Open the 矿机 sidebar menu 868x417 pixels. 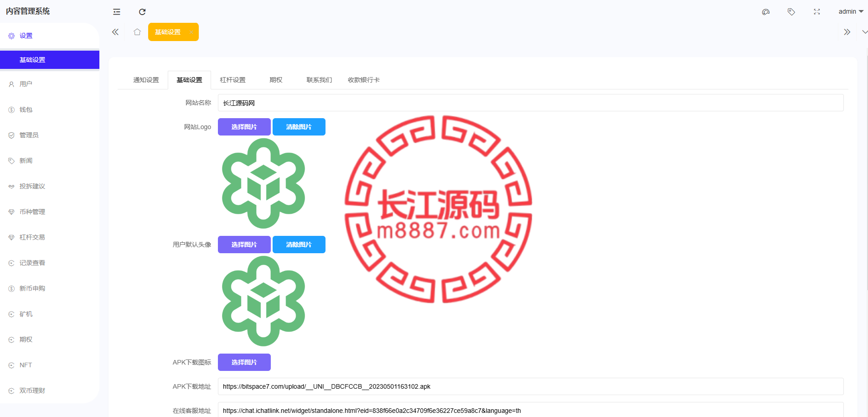point(50,314)
